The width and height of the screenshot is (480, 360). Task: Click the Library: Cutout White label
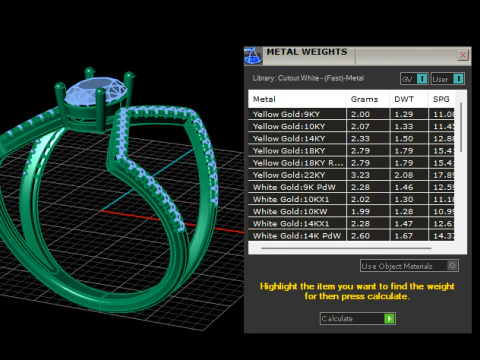(308, 78)
